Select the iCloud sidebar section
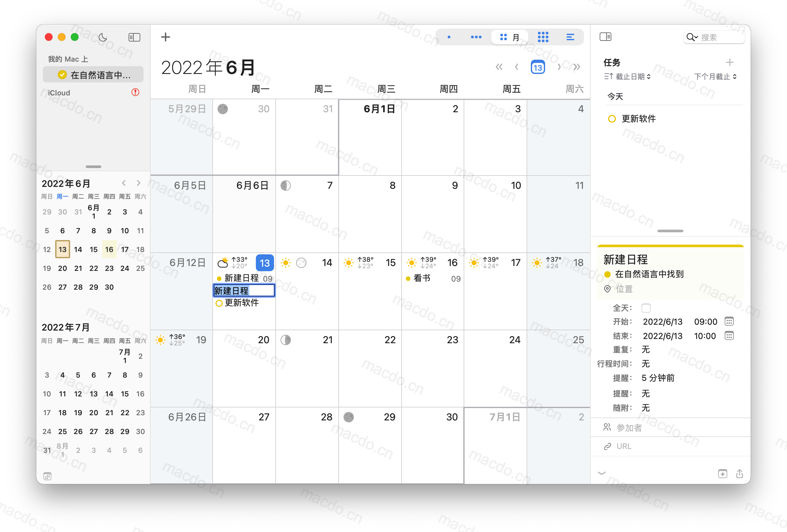The width and height of the screenshot is (787, 532). [59, 93]
